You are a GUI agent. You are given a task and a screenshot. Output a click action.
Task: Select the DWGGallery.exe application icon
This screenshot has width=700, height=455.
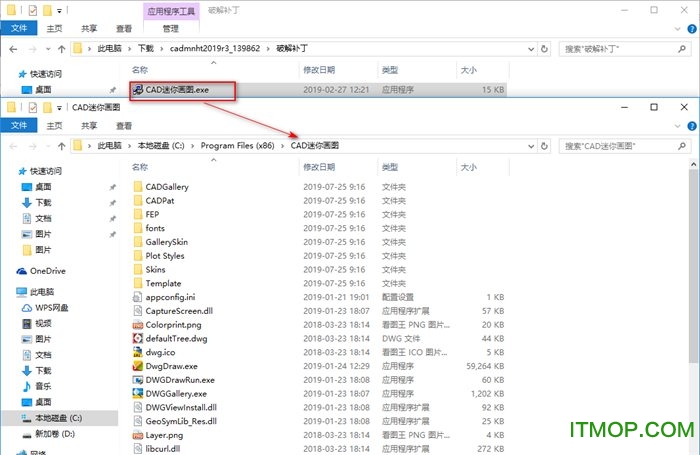tap(138, 393)
